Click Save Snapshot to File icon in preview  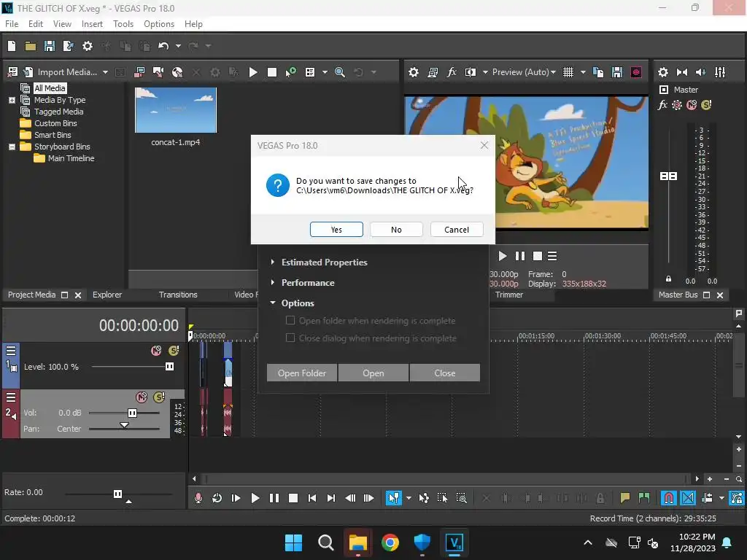click(x=617, y=72)
